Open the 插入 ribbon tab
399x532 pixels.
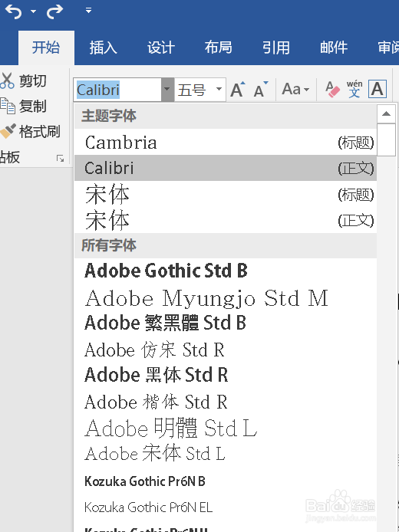(104, 48)
